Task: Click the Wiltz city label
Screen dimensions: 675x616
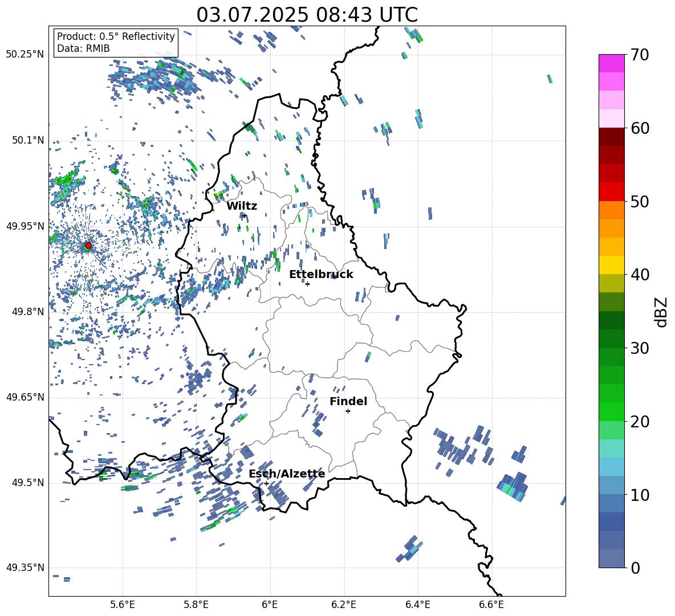Action: [242, 206]
